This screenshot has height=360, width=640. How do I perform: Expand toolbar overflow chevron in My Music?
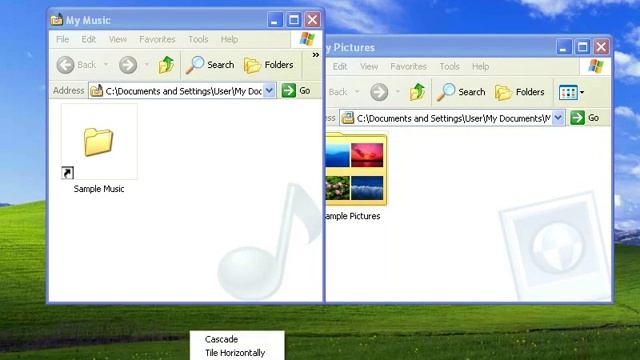click(316, 55)
